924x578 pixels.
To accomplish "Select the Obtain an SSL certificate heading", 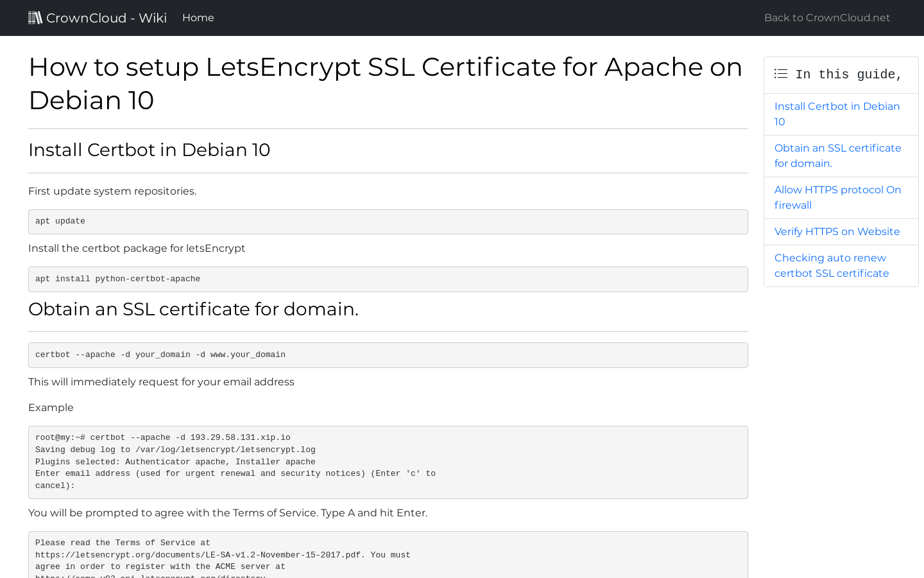I will click(193, 309).
